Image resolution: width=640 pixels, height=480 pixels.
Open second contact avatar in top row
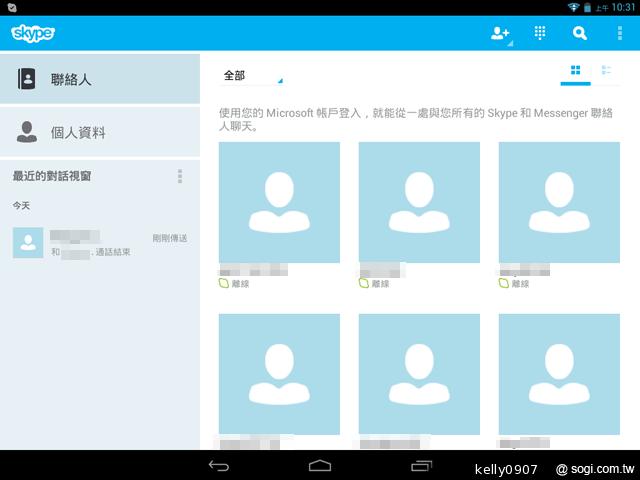click(x=419, y=202)
